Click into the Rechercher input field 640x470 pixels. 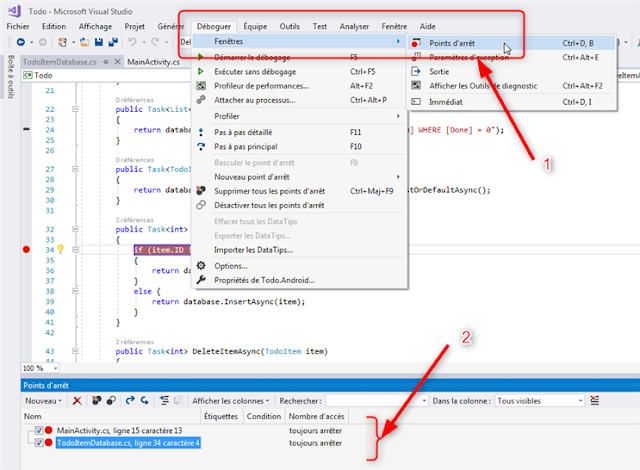coord(373,401)
